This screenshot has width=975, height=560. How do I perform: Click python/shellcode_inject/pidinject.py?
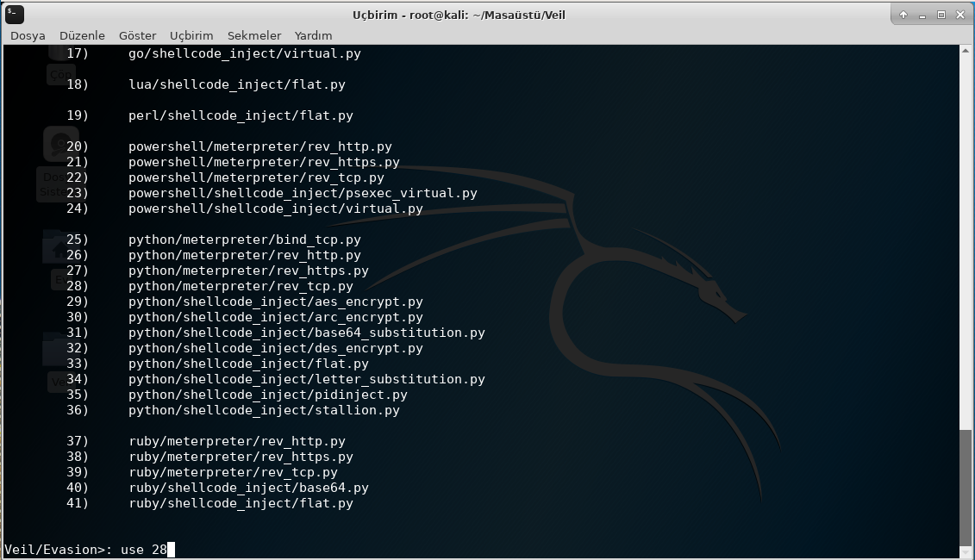(268, 395)
